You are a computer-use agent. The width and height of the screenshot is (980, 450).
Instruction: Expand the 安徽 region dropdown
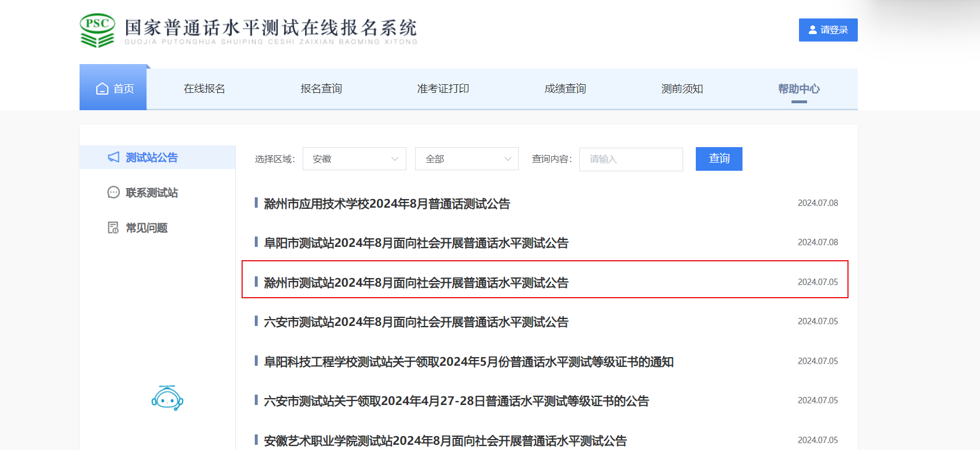[354, 159]
